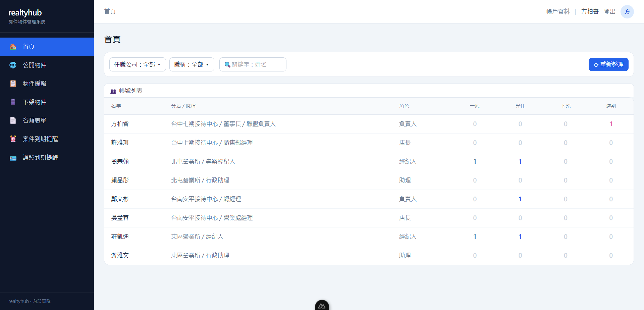The height and width of the screenshot is (310, 644).
Task: Click the 重新整理 refresh button
Action: click(x=608, y=64)
